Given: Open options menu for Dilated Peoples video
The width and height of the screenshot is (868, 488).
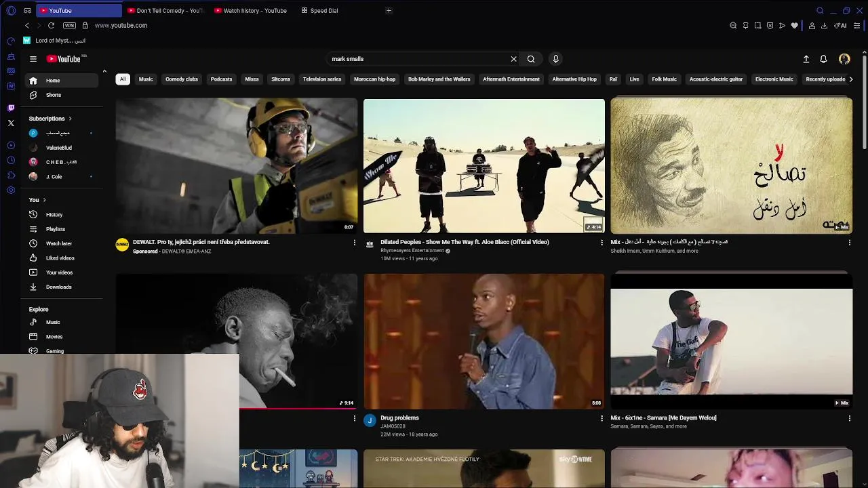Looking at the screenshot, I should pyautogui.click(x=601, y=243).
